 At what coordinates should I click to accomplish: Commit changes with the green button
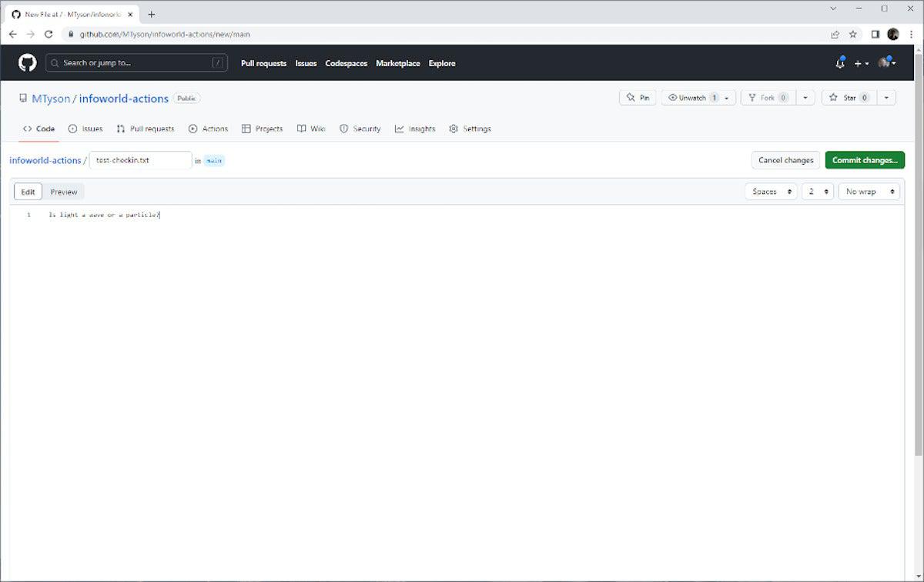[x=864, y=160]
